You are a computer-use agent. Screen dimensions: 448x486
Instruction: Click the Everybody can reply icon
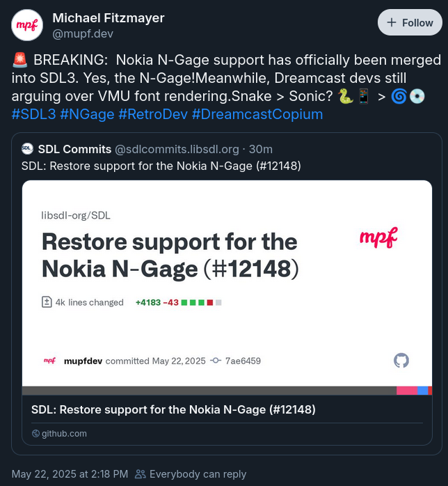(140, 474)
